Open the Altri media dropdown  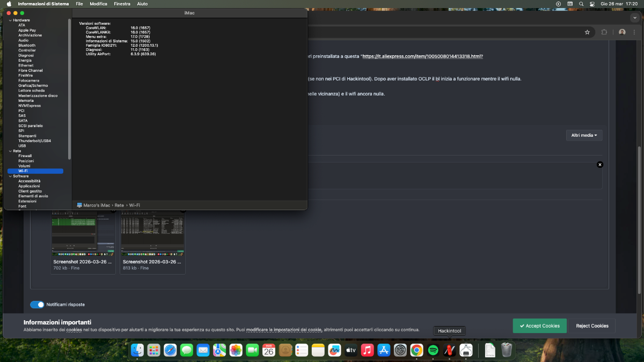click(584, 135)
